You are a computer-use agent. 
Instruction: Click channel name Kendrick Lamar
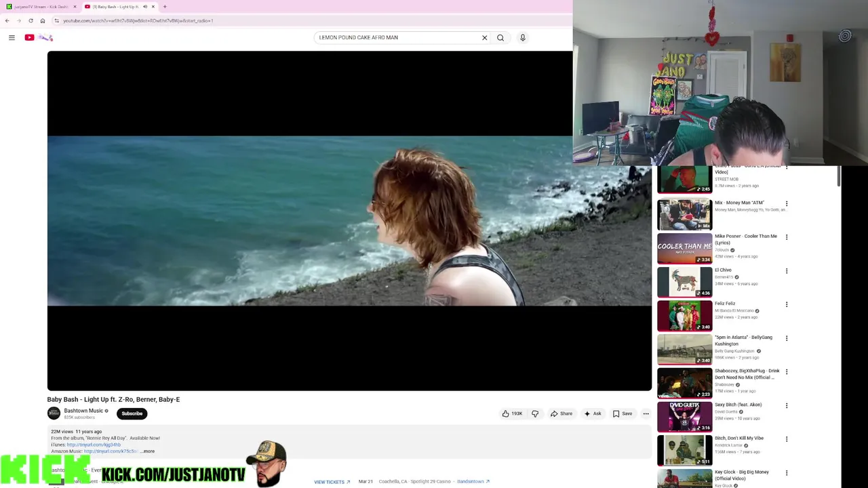pos(728,445)
